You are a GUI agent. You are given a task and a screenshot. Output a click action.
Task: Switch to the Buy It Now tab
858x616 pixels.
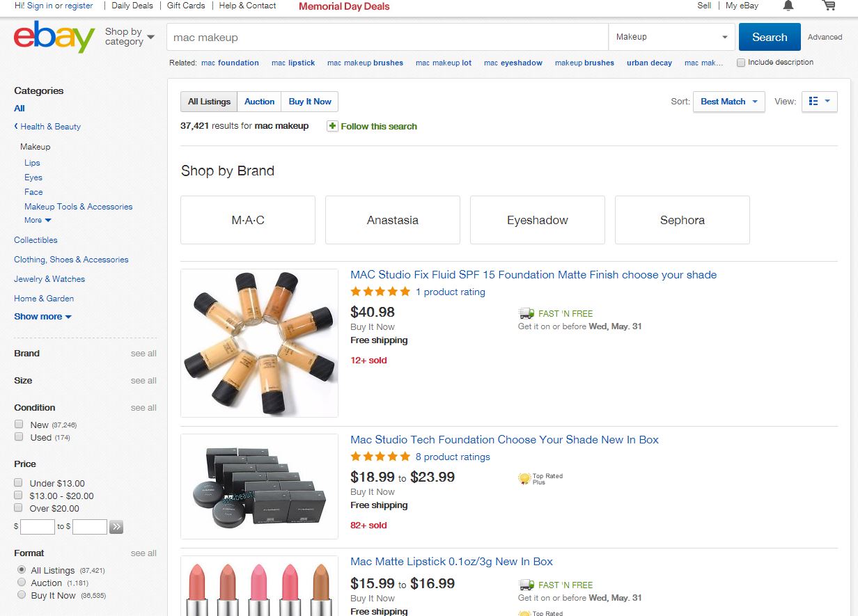[x=310, y=102]
